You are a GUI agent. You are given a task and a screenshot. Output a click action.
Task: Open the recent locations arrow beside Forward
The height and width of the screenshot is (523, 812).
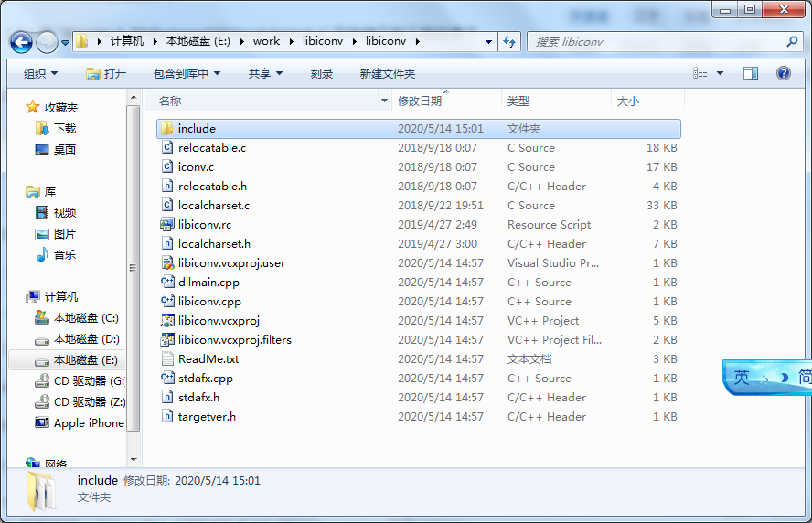point(65,42)
